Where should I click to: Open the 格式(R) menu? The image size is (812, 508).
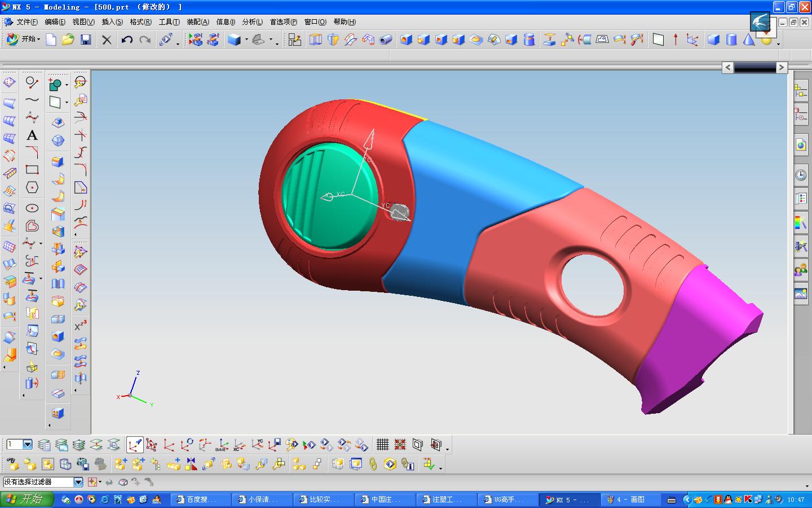pos(140,22)
